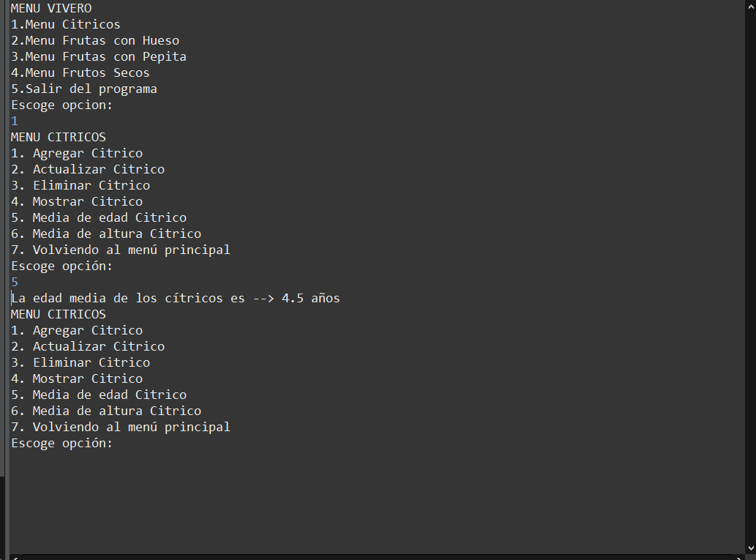Click the MENU VIVERO heading line

(x=51, y=8)
